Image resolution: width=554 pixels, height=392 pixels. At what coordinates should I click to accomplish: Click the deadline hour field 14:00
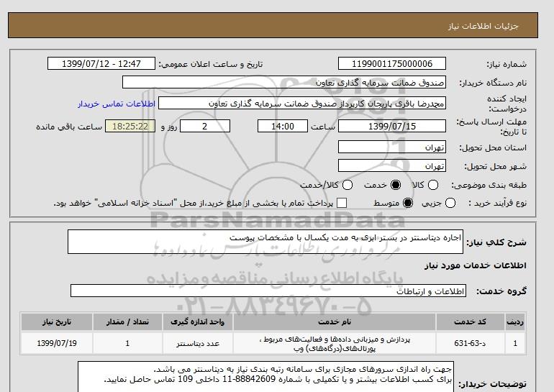(x=283, y=126)
